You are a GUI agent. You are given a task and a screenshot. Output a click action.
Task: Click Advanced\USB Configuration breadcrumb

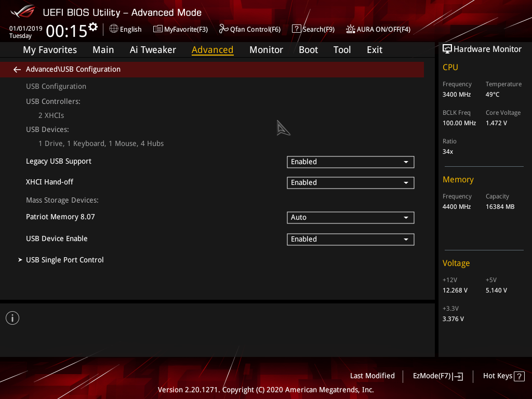73,69
